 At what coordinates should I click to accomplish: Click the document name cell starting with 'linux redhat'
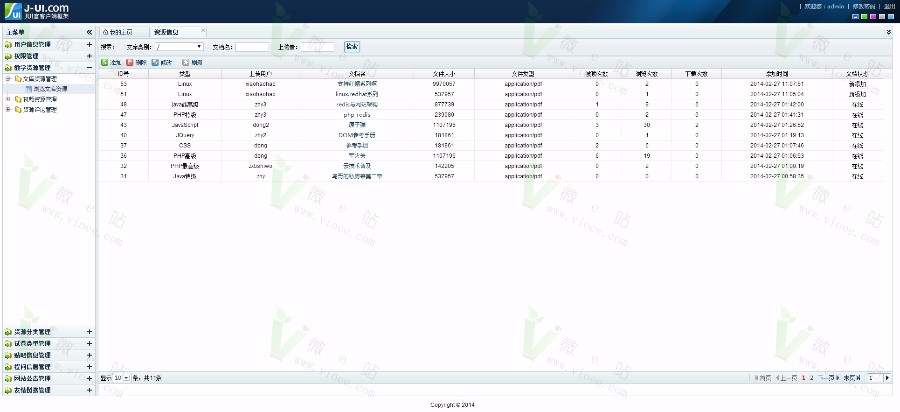(x=357, y=94)
